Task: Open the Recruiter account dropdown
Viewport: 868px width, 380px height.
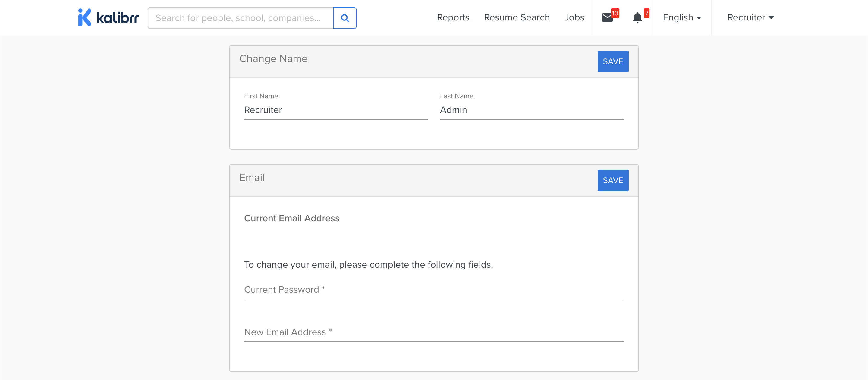Action: (x=750, y=17)
